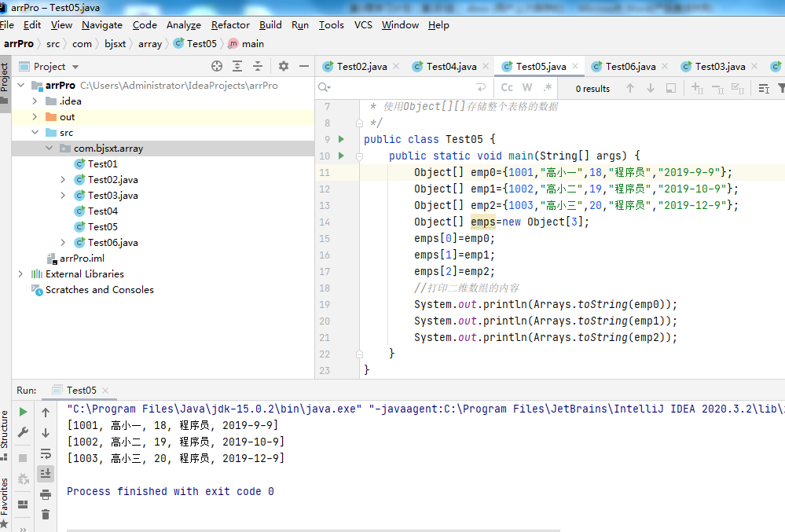The width and height of the screenshot is (785, 532).
Task: Click the down-arrow icon in Run console
Action: click(x=46, y=433)
